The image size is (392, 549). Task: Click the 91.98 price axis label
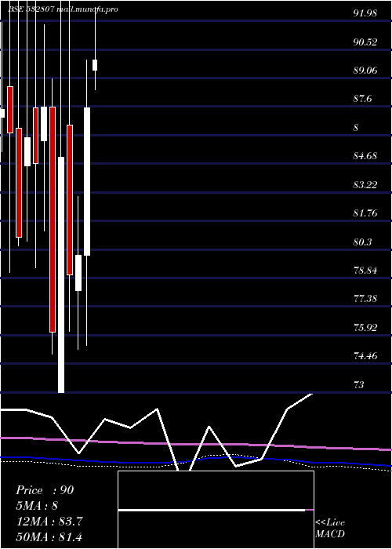point(365,13)
